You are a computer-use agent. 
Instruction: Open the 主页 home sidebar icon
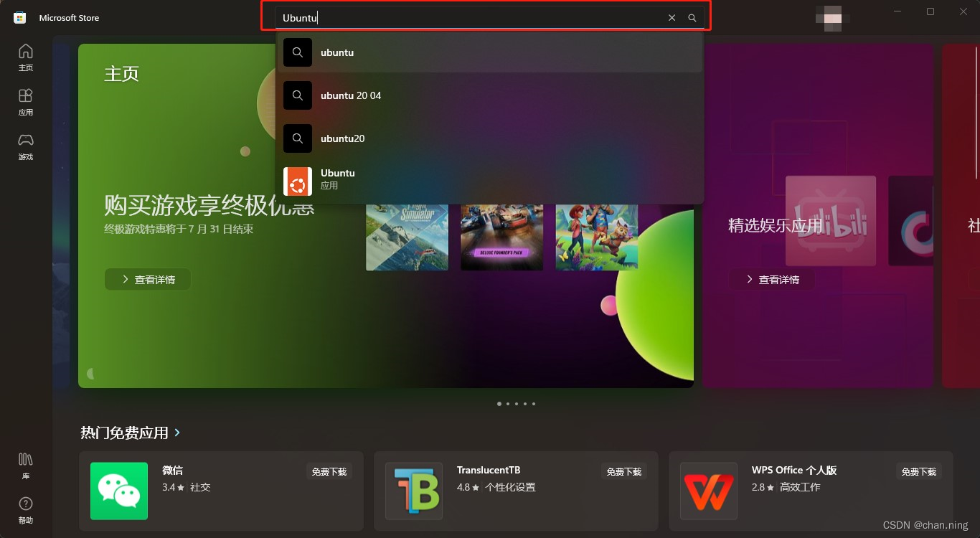click(x=26, y=57)
